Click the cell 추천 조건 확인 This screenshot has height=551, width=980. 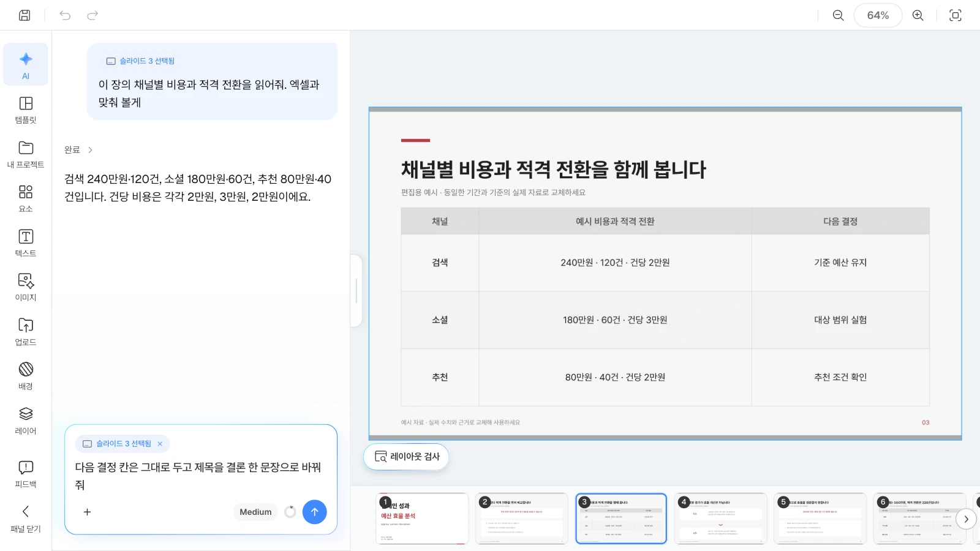click(840, 377)
